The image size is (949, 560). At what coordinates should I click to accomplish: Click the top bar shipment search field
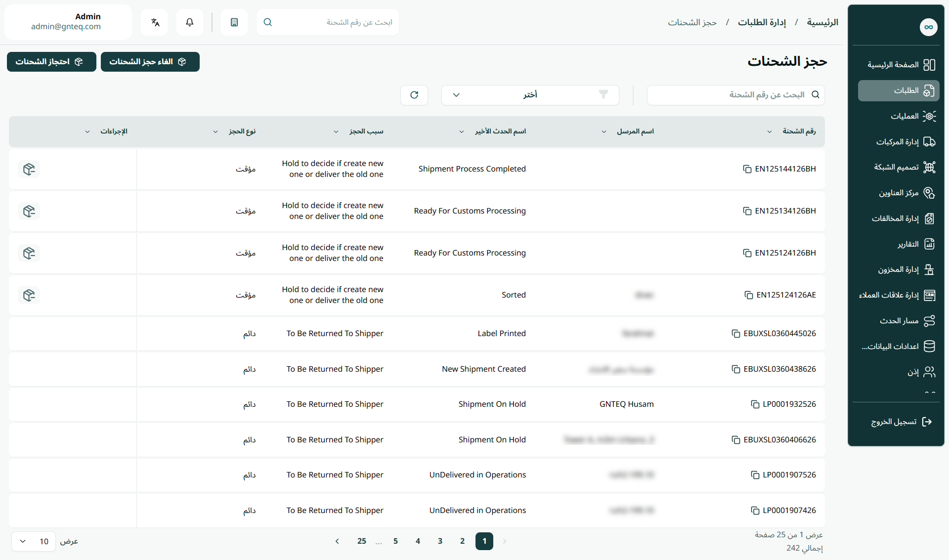coord(328,22)
